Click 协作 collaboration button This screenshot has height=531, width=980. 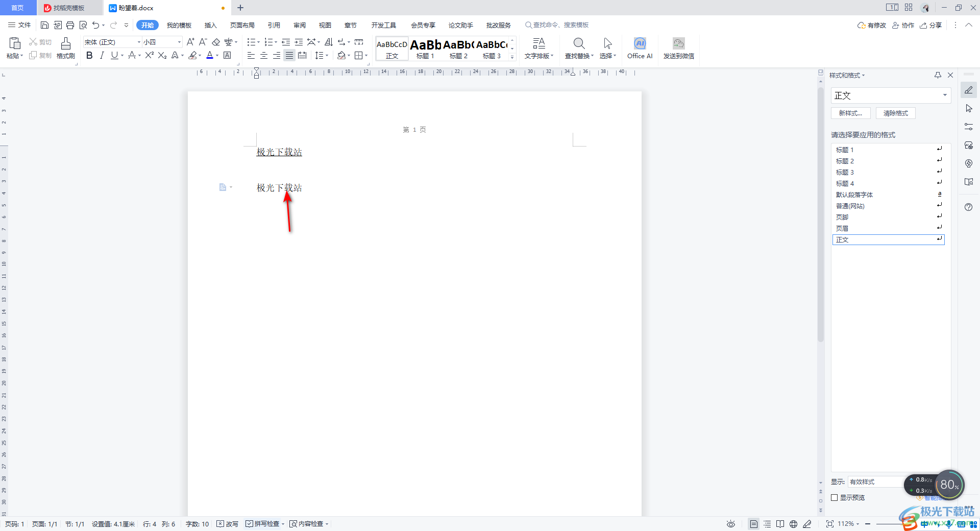coord(903,25)
